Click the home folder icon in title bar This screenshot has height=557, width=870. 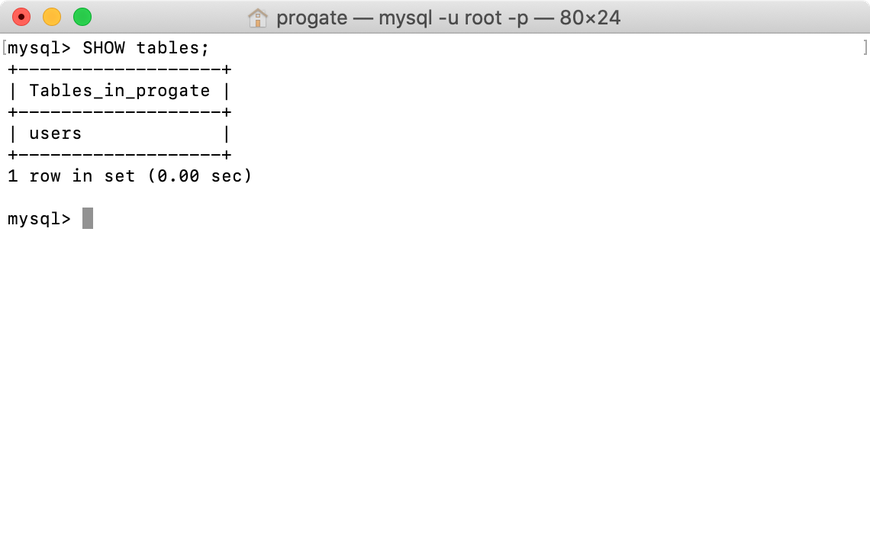coord(257,18)
